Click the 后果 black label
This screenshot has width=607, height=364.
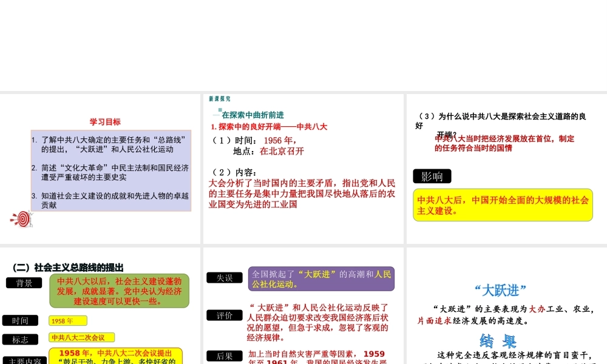[x=225, y=356]
